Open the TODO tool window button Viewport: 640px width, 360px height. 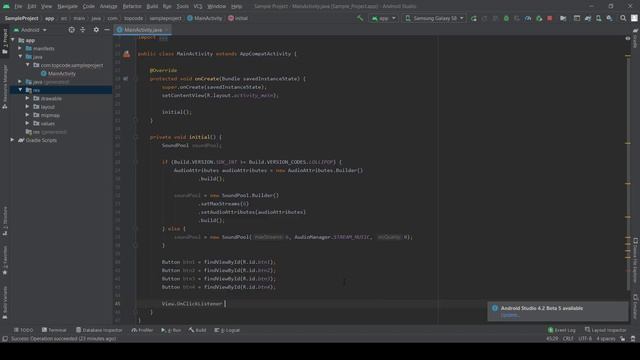24,330
